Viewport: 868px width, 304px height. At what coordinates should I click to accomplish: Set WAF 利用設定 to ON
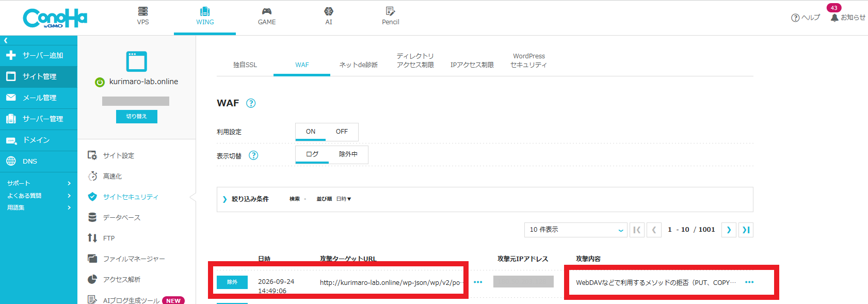point(311,132)
